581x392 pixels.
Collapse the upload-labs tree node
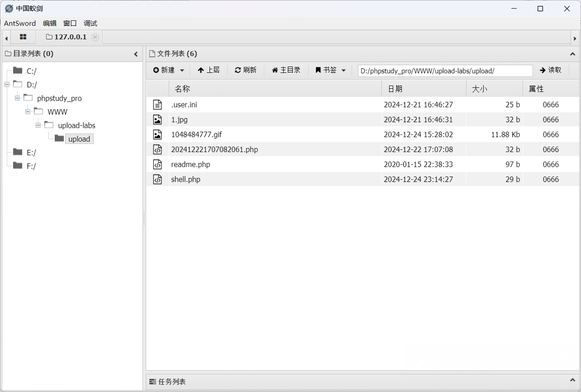click(x=38, y=125)
